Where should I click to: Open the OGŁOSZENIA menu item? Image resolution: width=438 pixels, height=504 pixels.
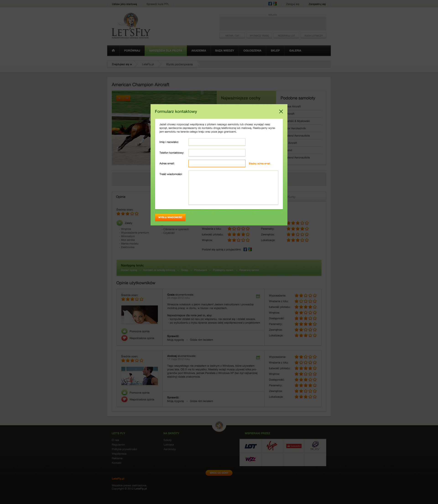point(252,51)
